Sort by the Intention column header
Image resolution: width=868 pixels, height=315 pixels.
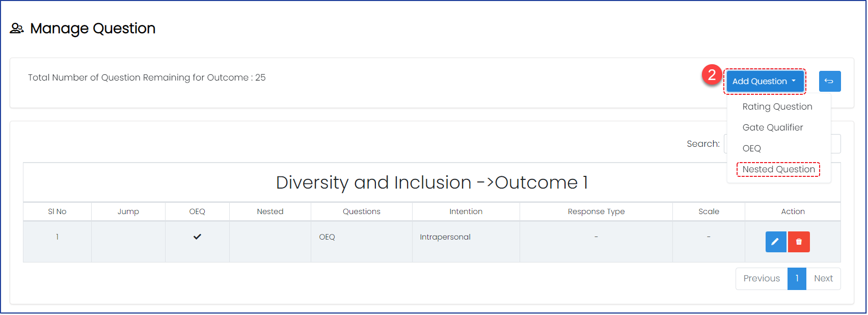click(x=466, y=212)
